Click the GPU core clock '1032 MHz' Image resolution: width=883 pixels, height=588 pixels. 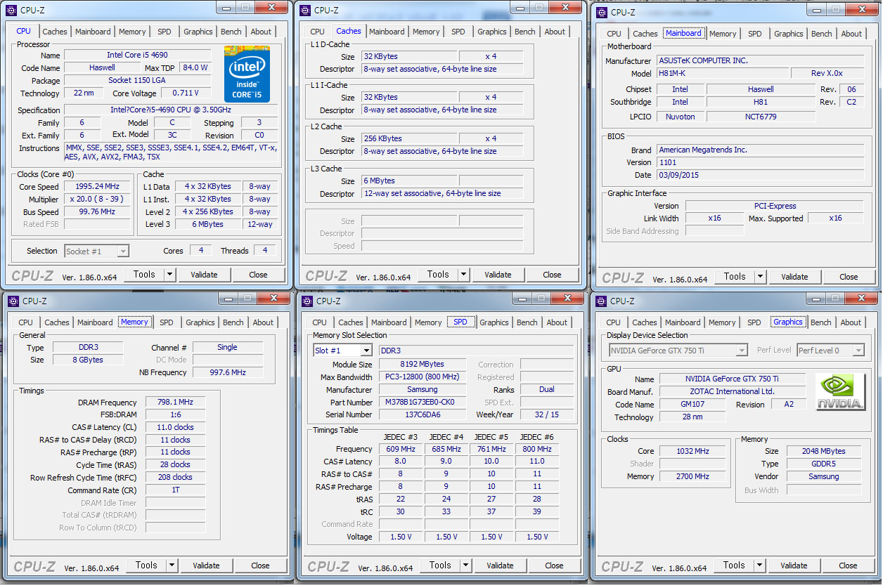[692, 451]
